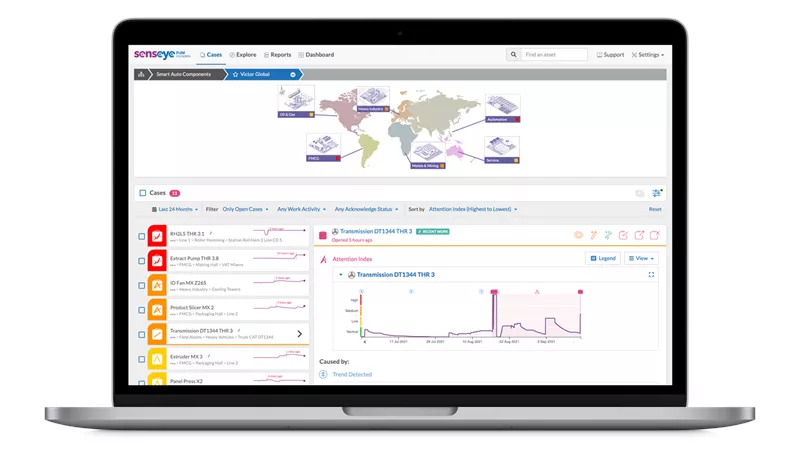
Task: Open the View dropdown
Action: 641,258
